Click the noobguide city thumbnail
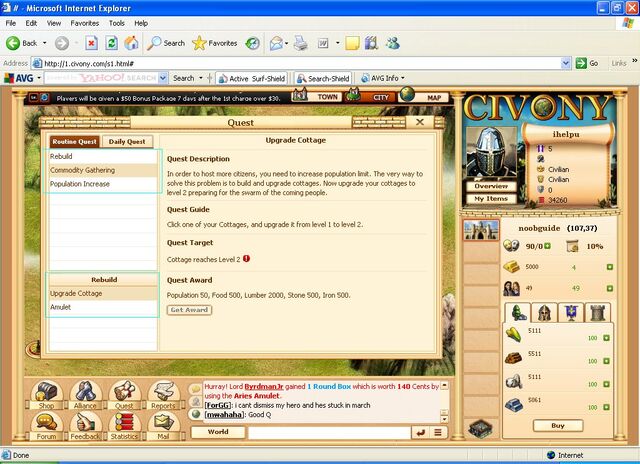640x464 pixels. point(481,230)
